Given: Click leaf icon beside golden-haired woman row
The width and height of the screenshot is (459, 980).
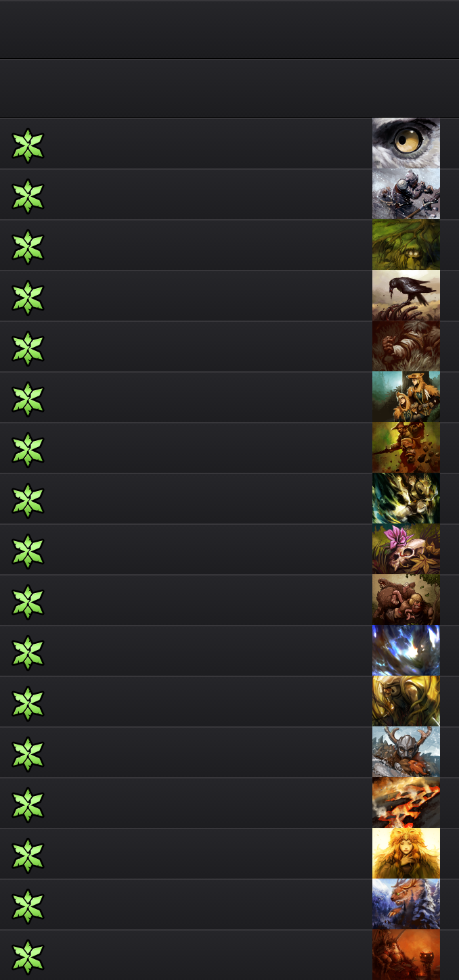Looking at the screenshot, I should tap(28, 856).
